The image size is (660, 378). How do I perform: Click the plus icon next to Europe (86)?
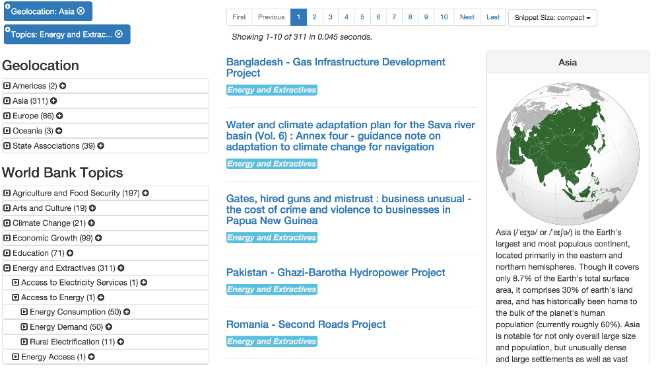click(59, 115)
